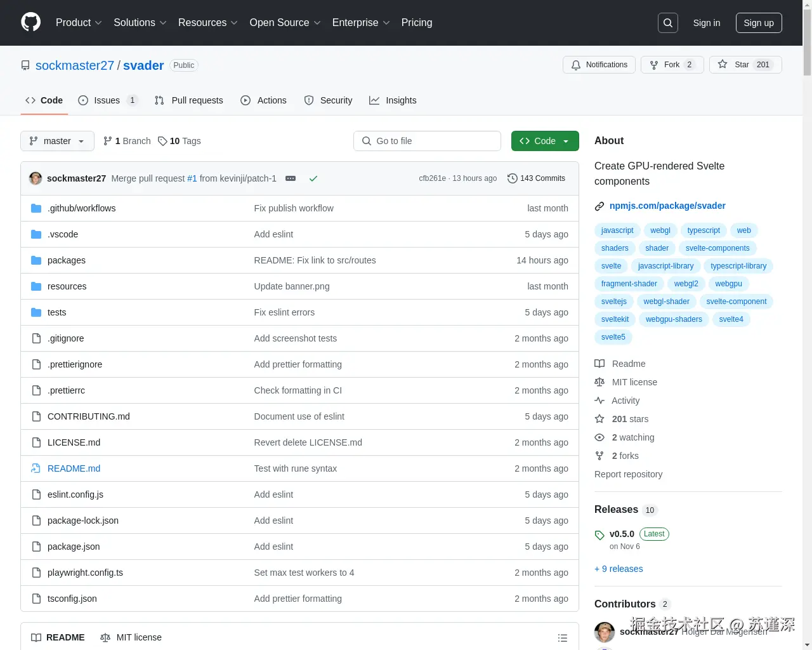
Task: Click the fork icon beside 2 forks
Action: pyautogui.click(x=599, y=456)
